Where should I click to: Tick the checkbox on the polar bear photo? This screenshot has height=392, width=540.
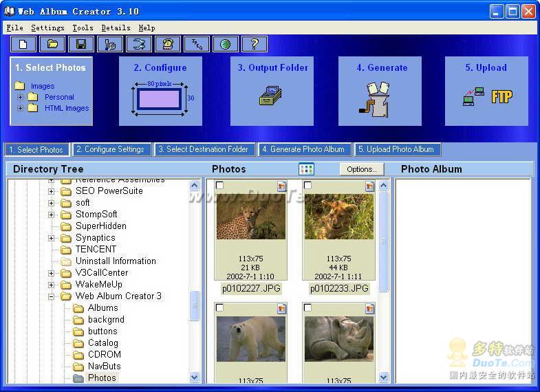tap(219, 307)
